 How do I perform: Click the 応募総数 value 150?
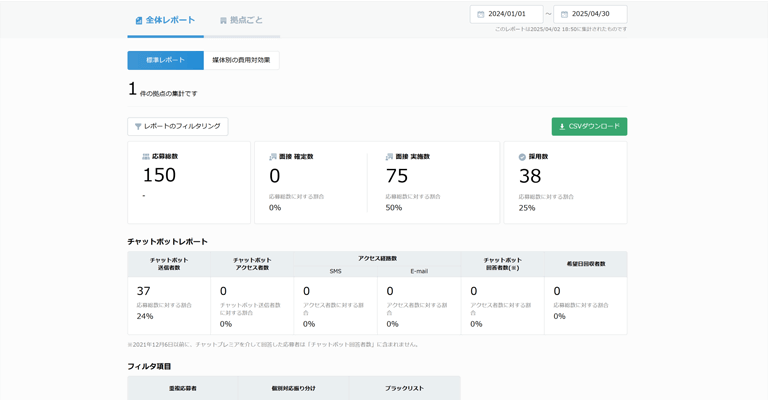pos(159,175)
